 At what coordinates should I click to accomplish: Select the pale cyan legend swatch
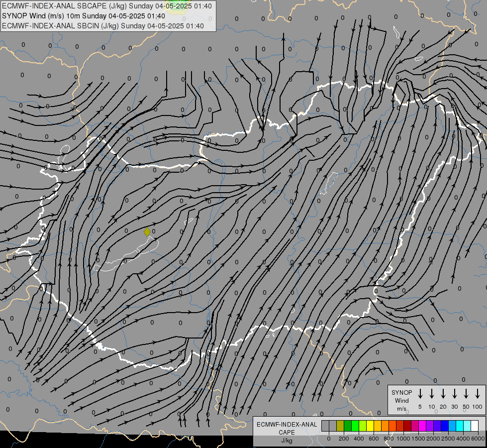(467, 426)
